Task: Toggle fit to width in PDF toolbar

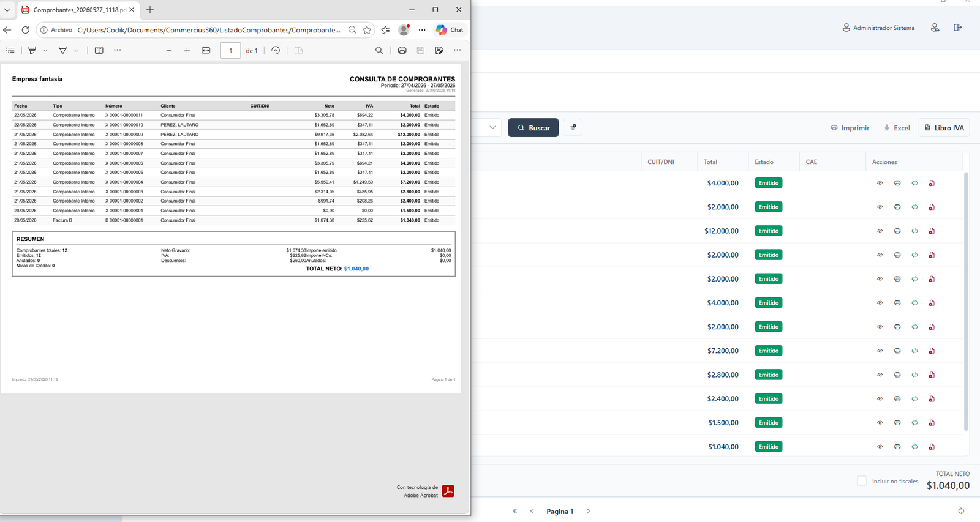Action: [x=206, y=50]
